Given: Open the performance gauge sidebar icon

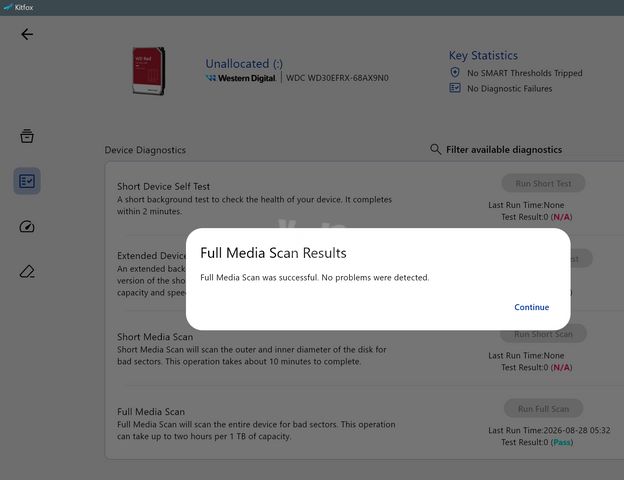Looking at the screenshot, I should tap(27, 226).
